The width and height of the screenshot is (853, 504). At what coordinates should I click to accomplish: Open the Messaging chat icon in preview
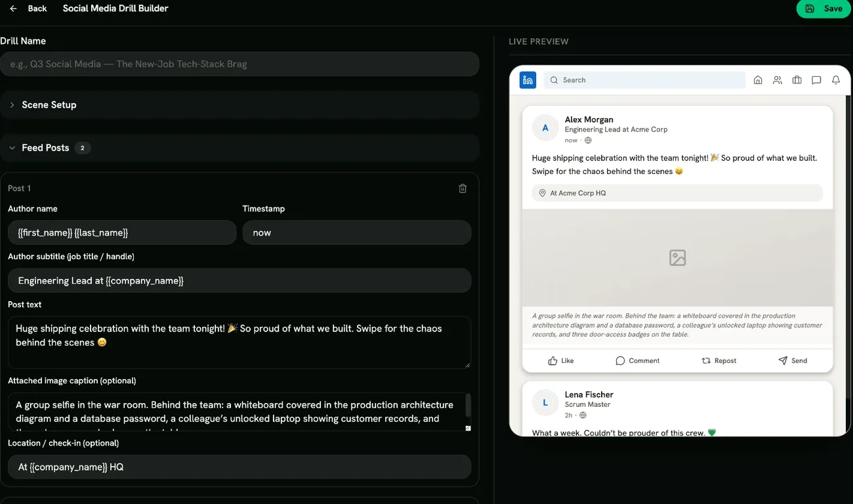(x=816, y=80)
